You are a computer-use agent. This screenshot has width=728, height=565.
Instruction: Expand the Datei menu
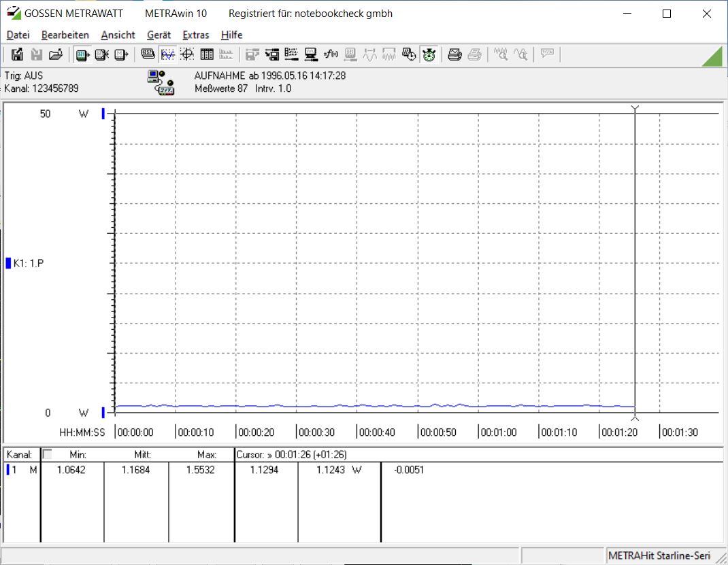[18, 35]
